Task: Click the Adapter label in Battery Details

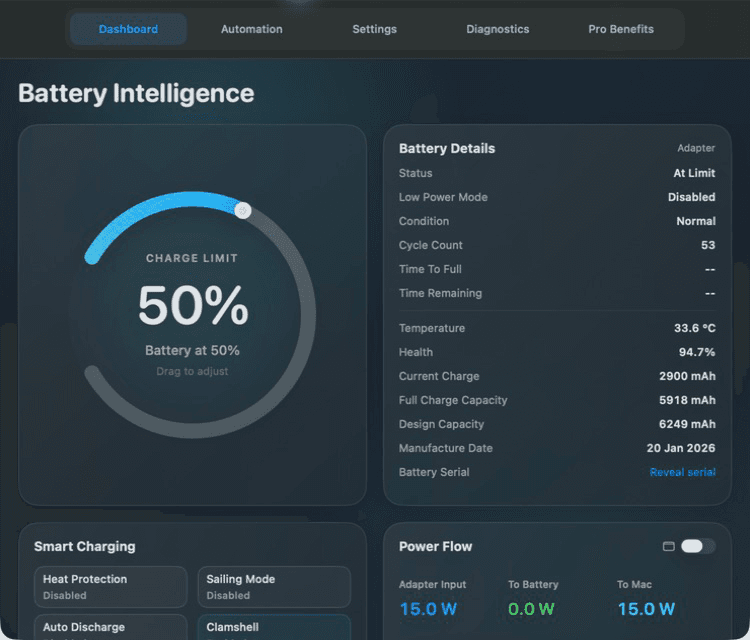Action: (696, 148)
